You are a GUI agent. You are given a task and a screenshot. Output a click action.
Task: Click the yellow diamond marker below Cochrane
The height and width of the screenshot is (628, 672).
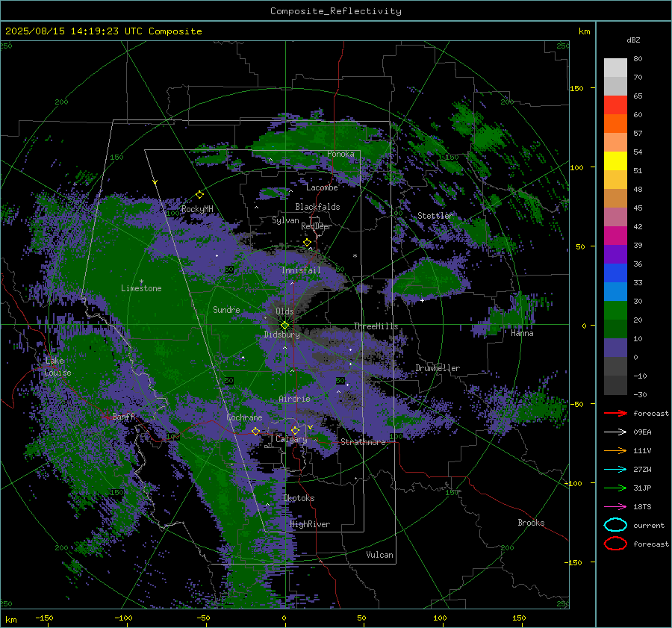255,431
